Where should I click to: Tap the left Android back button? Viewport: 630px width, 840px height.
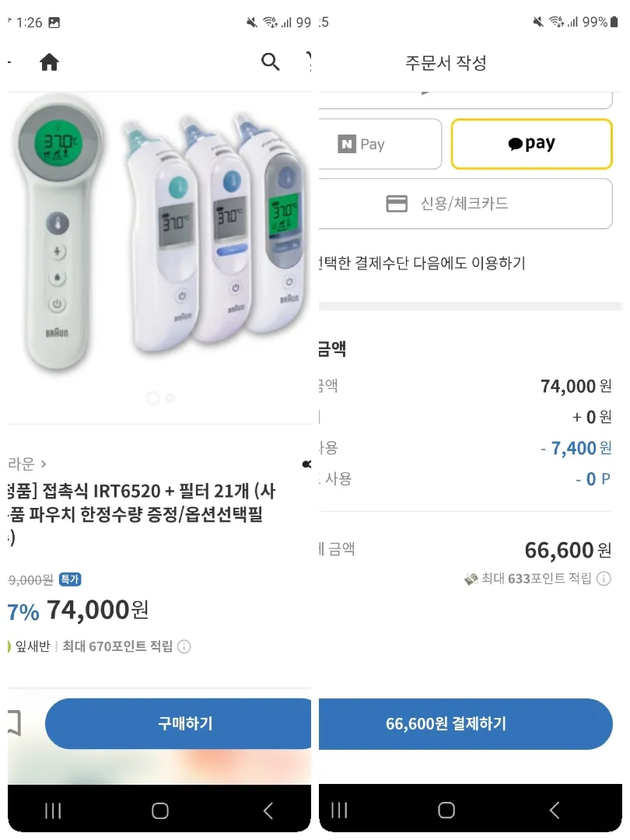click(x=268, y=810)
